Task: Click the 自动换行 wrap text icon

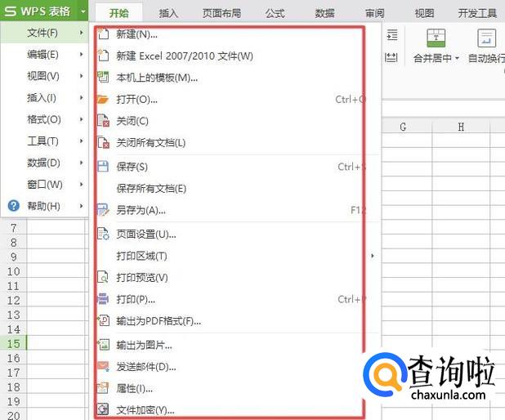Action: point(486,38)
